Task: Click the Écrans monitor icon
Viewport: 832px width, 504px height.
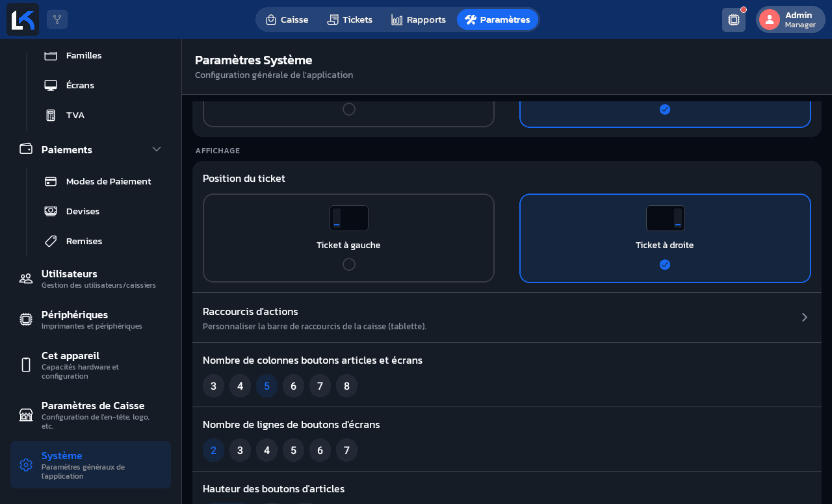Action: click(51, 85)
